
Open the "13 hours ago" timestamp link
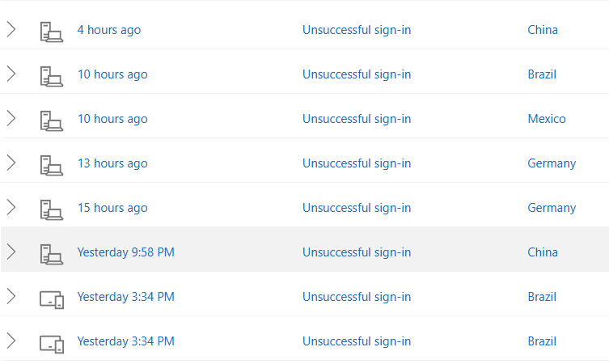coord(112,163)
